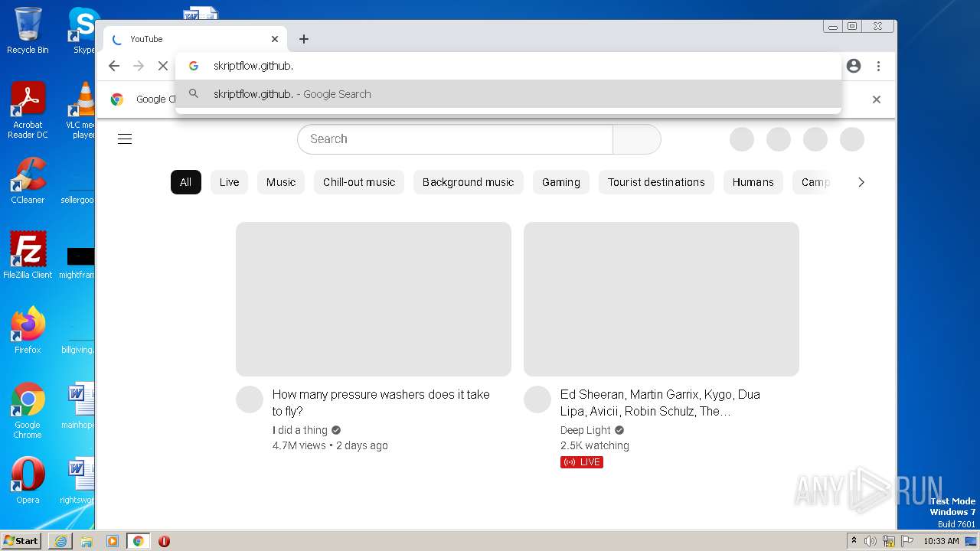Click the taskbar clock showing 10:33 AM

click(x=941, y=541)
